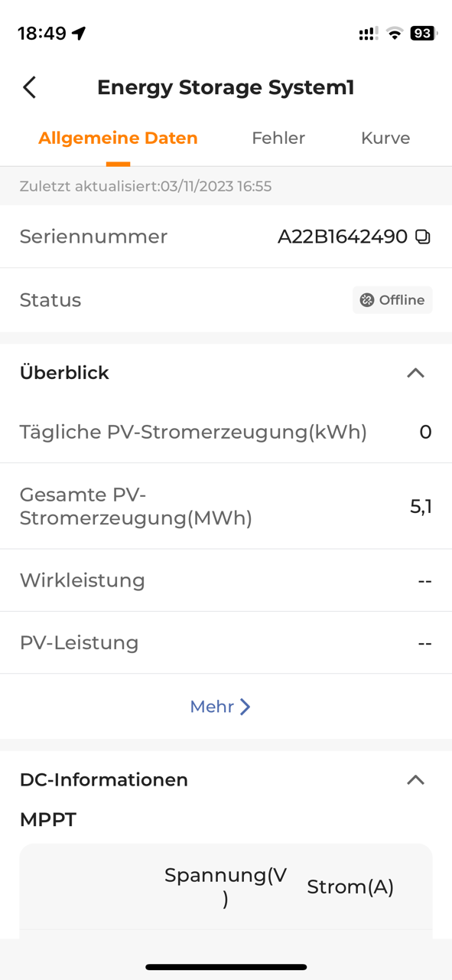452x980 pixels.
Task: Collapse the DC-Informationen section
Action: click(x=415, y=780)
